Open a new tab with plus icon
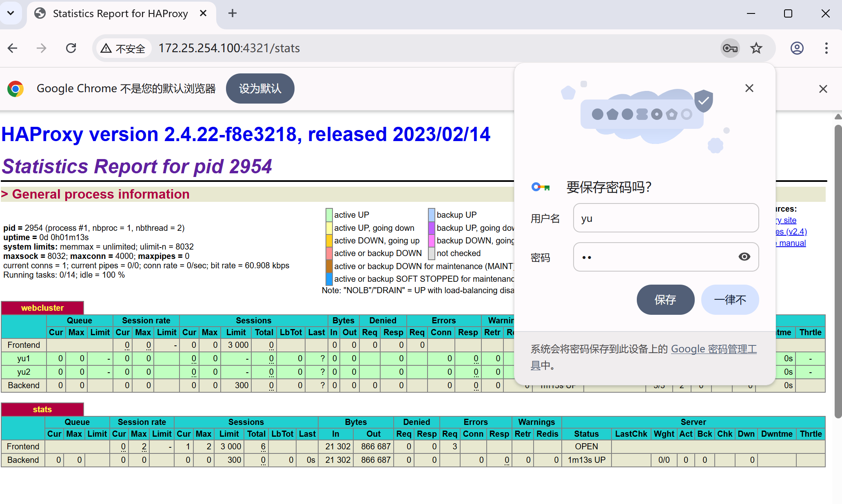The width and height of the screenshot is (842, 504). pyautogui.click(x=232, y=13)
